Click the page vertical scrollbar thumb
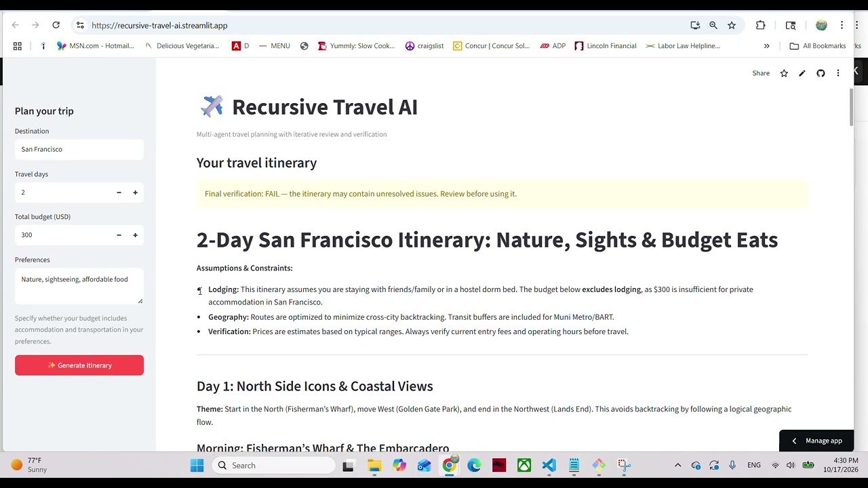The image size is (868, 488). [x=851, y=106]
